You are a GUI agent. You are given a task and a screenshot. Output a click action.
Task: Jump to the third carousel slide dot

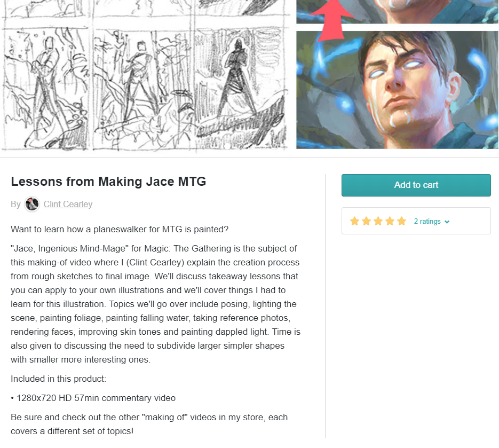251,146
